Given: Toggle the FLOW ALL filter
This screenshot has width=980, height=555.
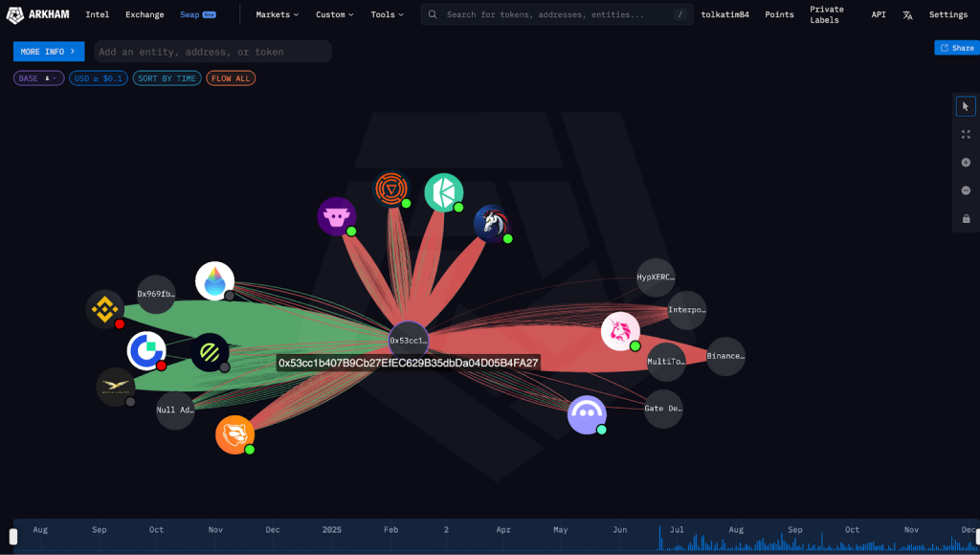Looking at the screenshot, I should pyautogui.click(x=231, y=78).
